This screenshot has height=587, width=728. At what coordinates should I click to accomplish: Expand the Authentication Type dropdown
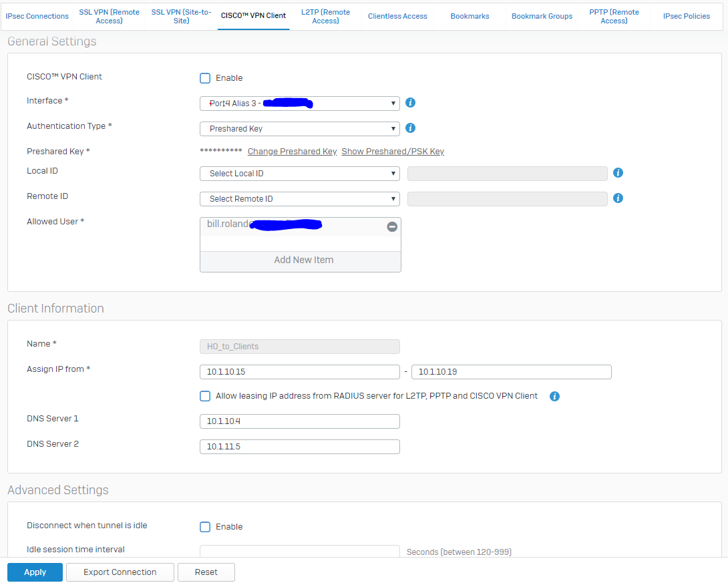coord(299,129)
